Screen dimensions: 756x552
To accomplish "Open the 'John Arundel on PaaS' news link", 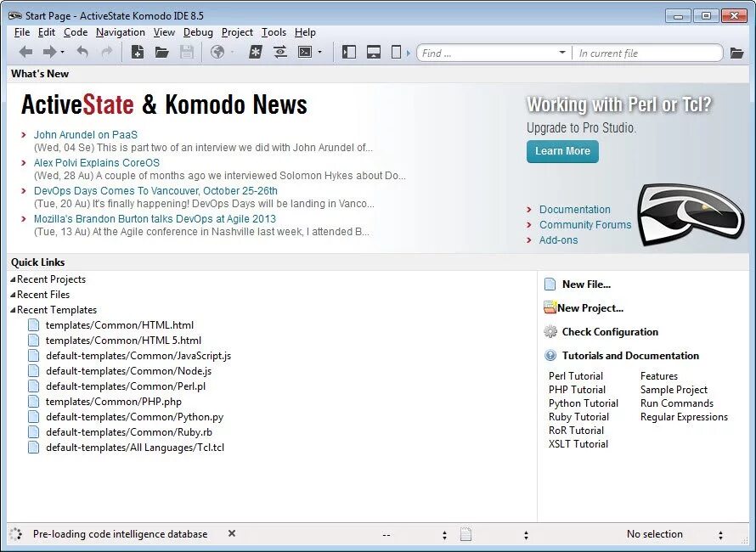I will (85, 135).
